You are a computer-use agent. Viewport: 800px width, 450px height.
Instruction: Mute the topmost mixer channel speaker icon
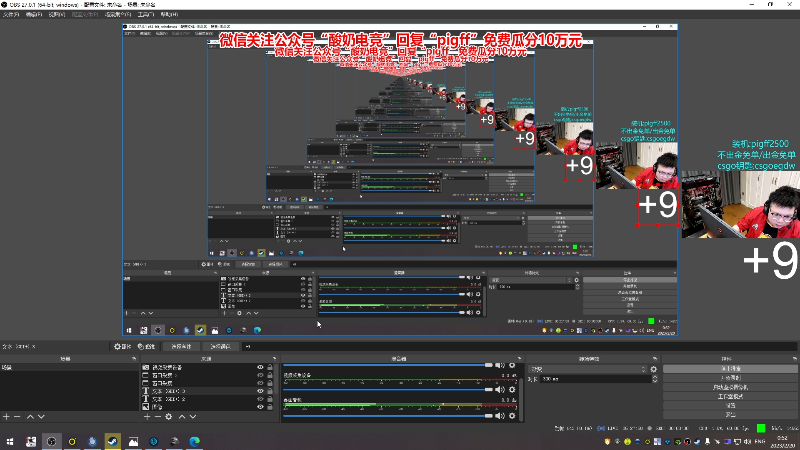pos(499,365)
